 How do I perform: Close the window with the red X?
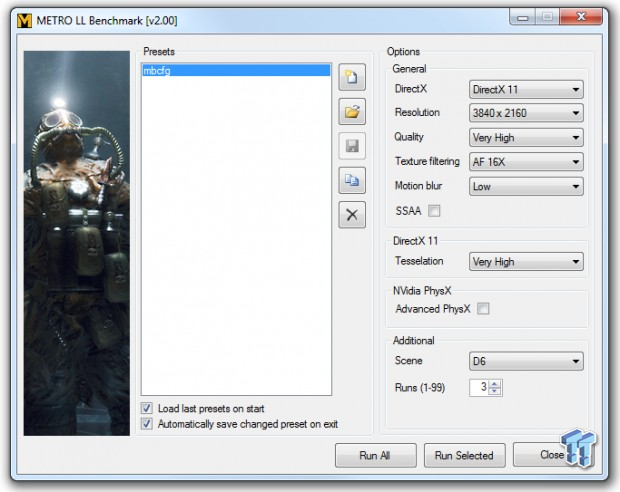581,17
